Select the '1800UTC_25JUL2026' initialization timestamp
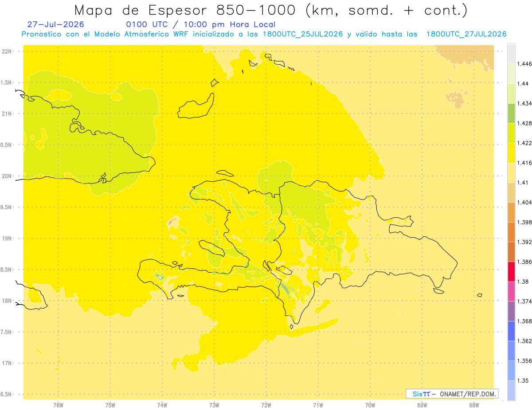This screenshot has width=532, height=411. (x=303, y=34)
